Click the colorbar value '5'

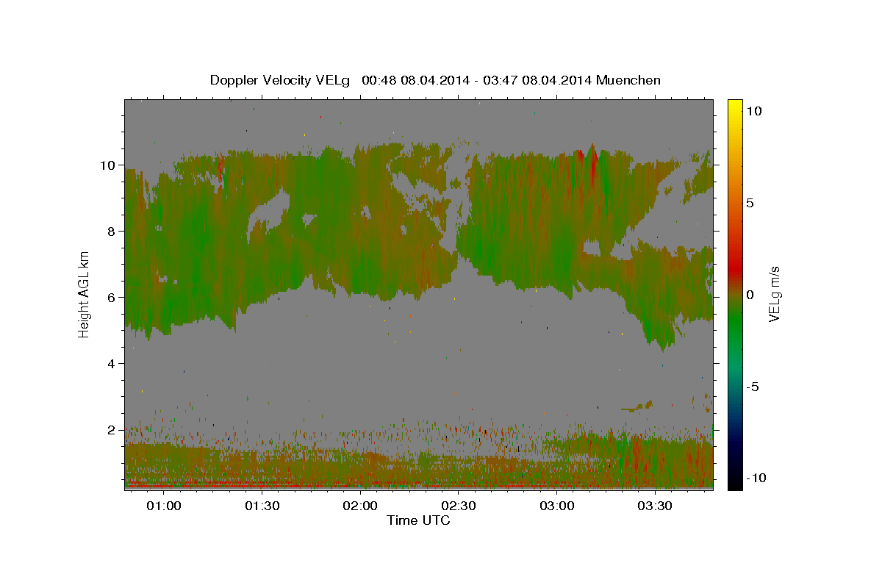click(751, 203)
